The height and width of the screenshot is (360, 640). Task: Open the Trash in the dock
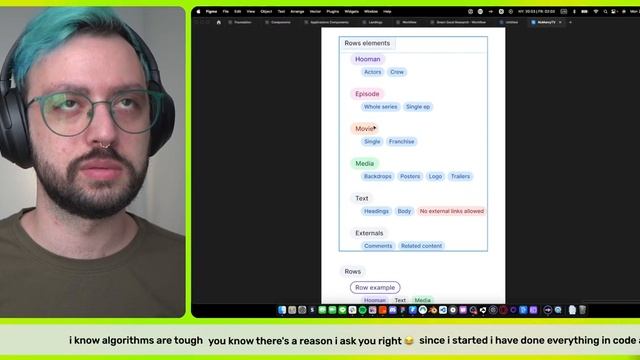coord(582,310)
